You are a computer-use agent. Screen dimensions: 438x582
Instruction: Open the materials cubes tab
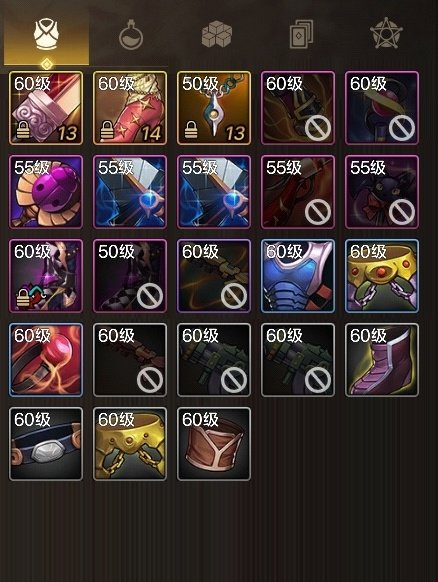pos(217,35)
